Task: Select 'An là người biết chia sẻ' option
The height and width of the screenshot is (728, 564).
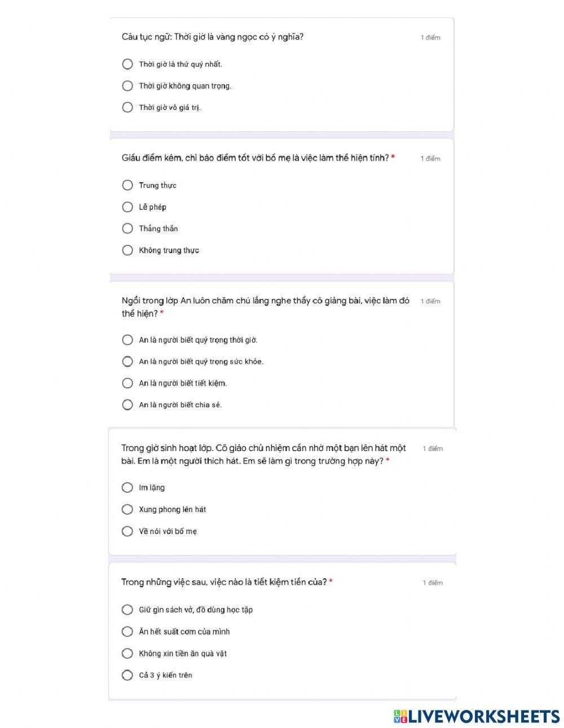Action: point(127,404)
